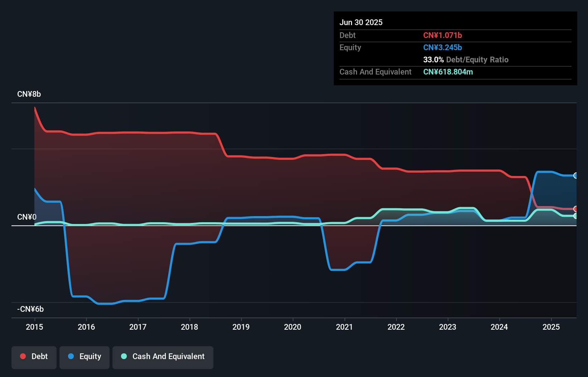Click the CN¥8b gridline label
Screen dimensions: 588x377
click(29, 94)
